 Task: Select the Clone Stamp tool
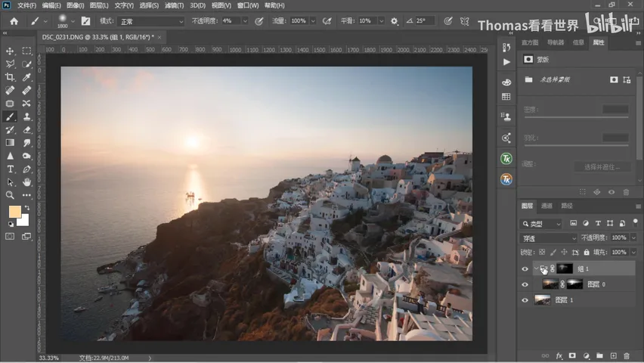click(26, 116)
